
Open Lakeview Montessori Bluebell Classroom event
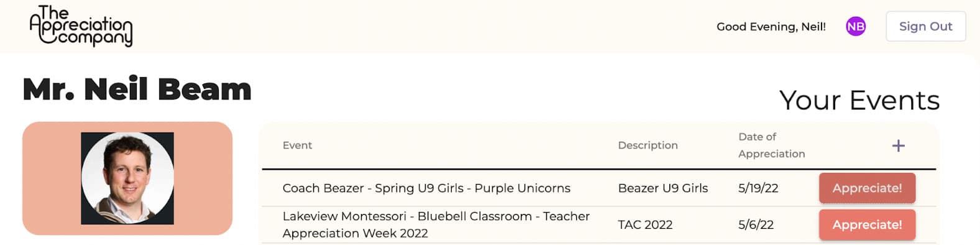click(436, 224)
